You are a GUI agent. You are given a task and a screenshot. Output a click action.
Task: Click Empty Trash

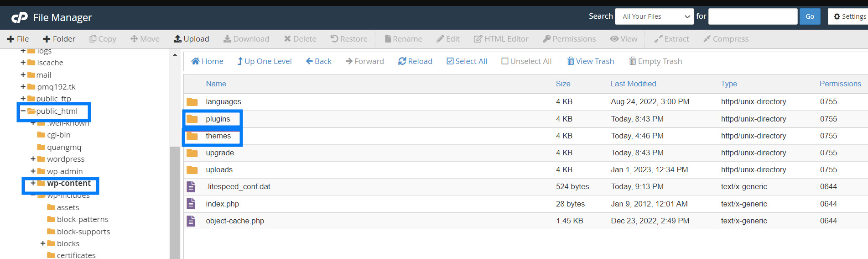(655, 61)
